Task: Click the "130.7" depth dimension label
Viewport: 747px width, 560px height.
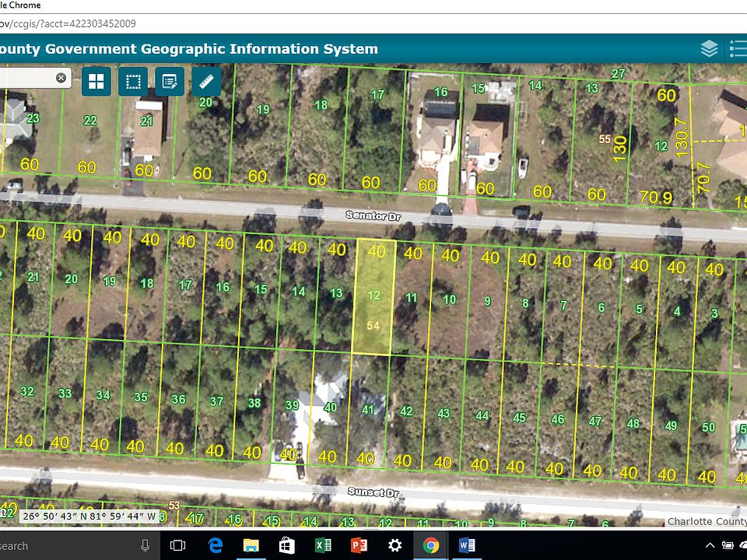Action: coord(682,137)
